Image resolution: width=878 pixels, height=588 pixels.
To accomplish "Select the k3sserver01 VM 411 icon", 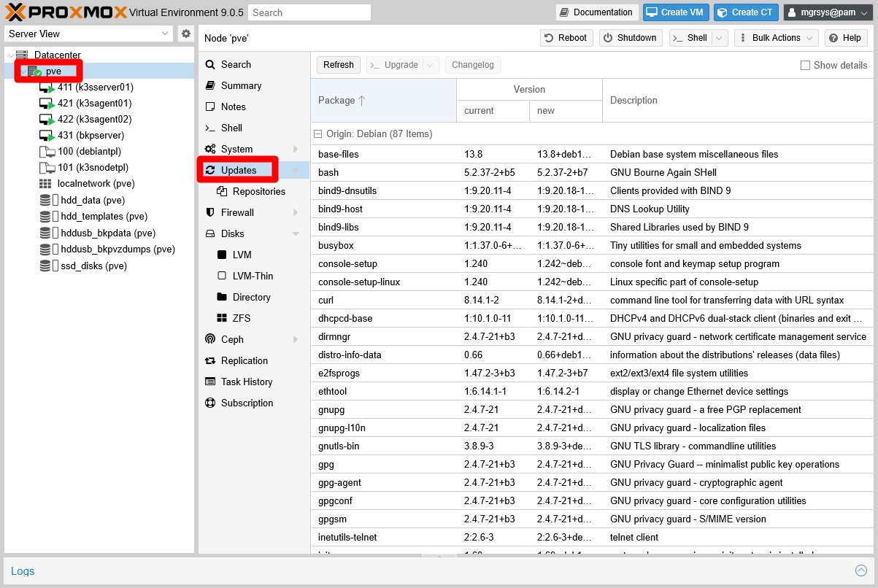I will (x=47, y=88).
